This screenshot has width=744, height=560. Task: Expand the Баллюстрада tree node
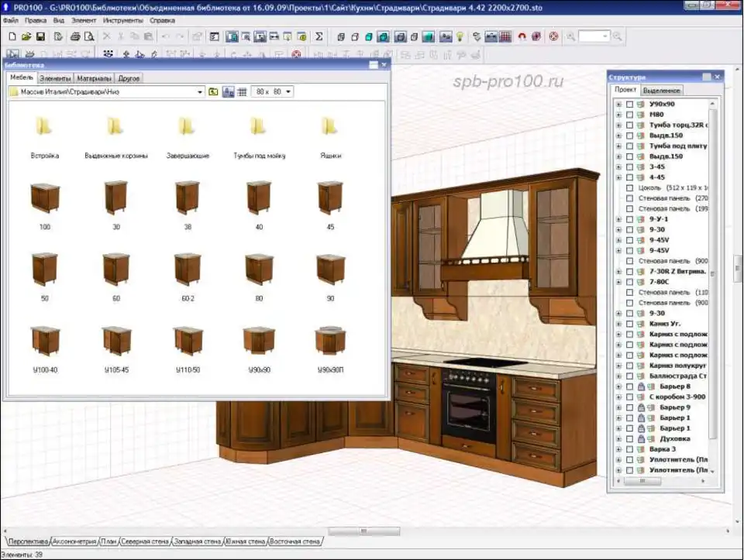pos(618,376)
